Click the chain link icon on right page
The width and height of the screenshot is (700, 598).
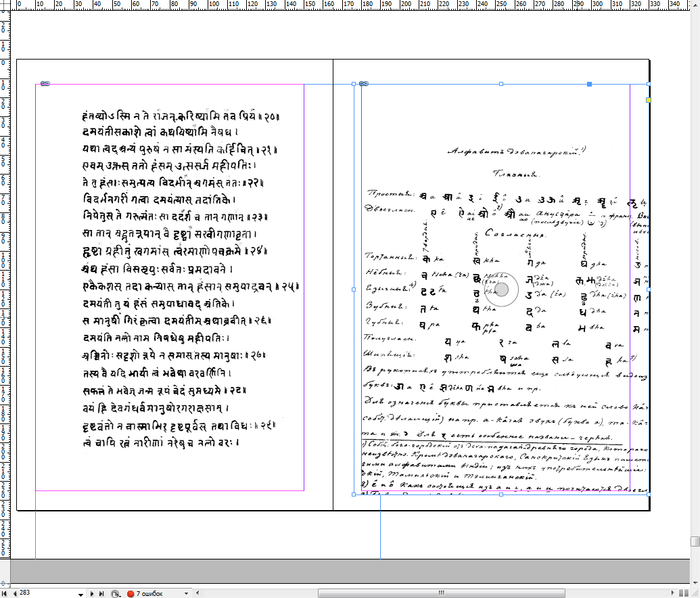[x=364, y=83]
